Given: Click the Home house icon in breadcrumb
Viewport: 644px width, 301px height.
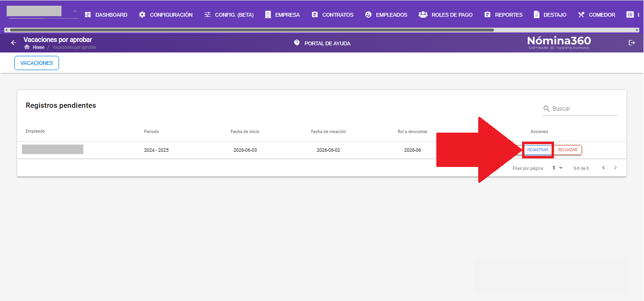Looking at the screenshot, I should coord(27,47).
